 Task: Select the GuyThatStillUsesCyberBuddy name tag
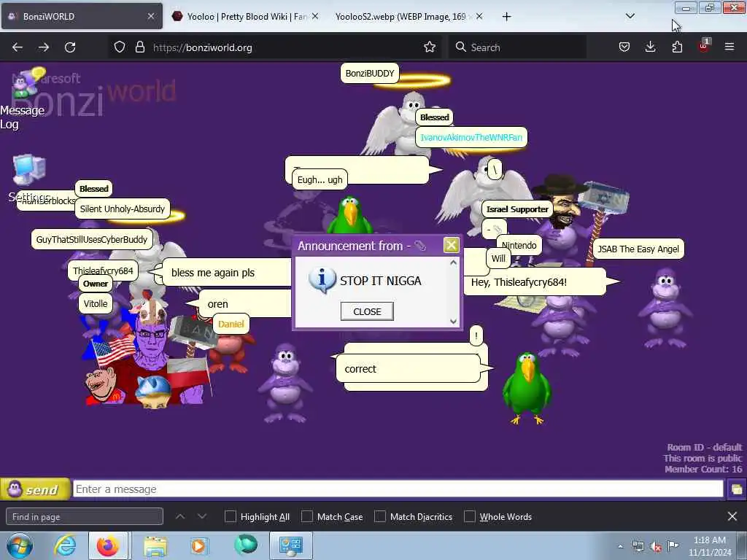tap(91, 239)
